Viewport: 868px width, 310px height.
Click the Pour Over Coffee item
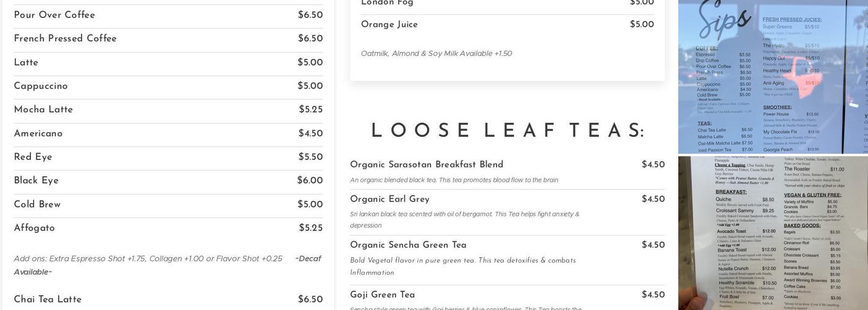55,15
